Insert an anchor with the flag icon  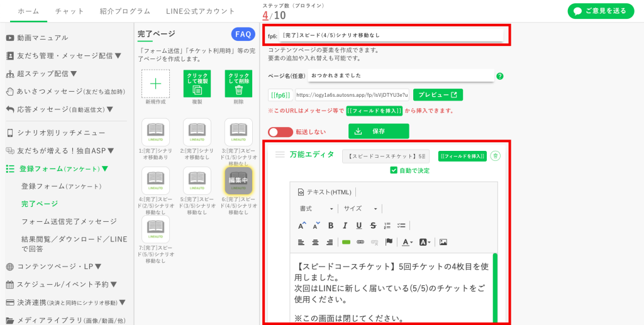click(x=389, y=242)
